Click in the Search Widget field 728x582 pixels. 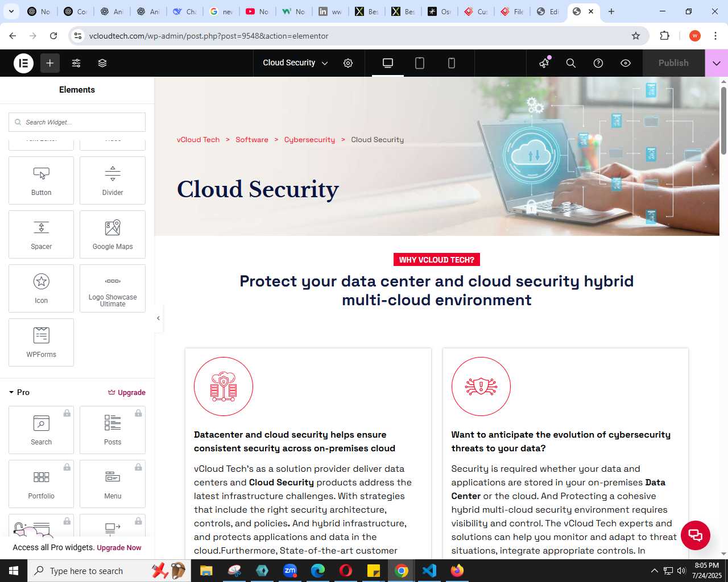(x=77, y=122)
